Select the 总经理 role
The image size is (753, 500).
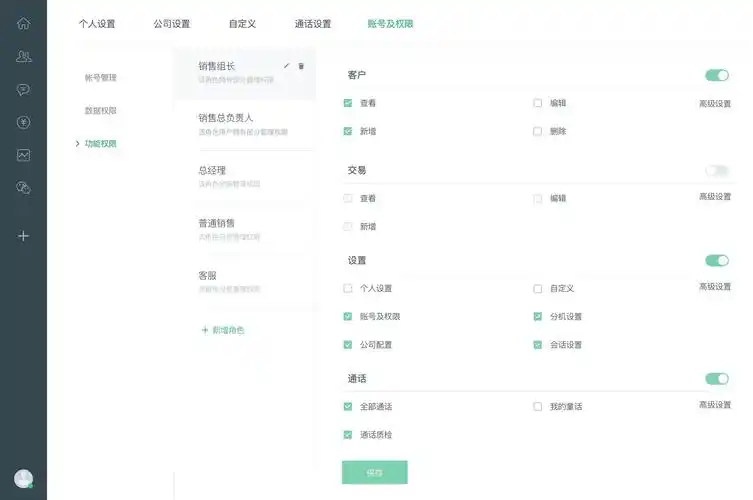[244, 177]
